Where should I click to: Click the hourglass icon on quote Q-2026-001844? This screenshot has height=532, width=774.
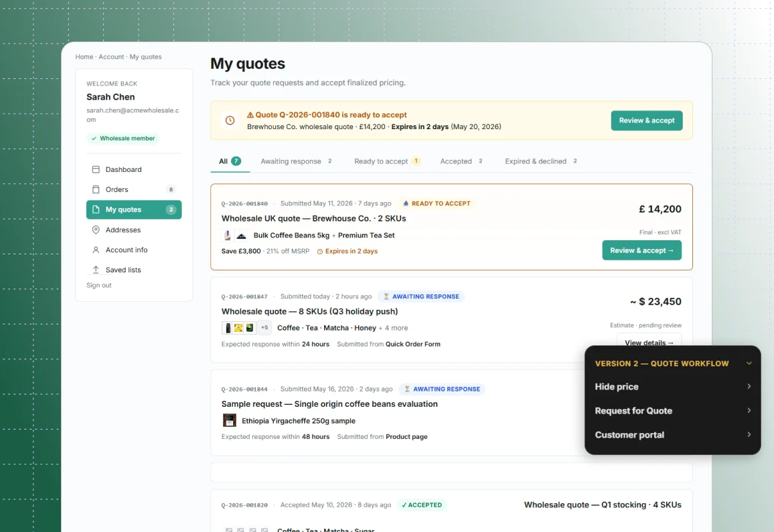point(407,389)
